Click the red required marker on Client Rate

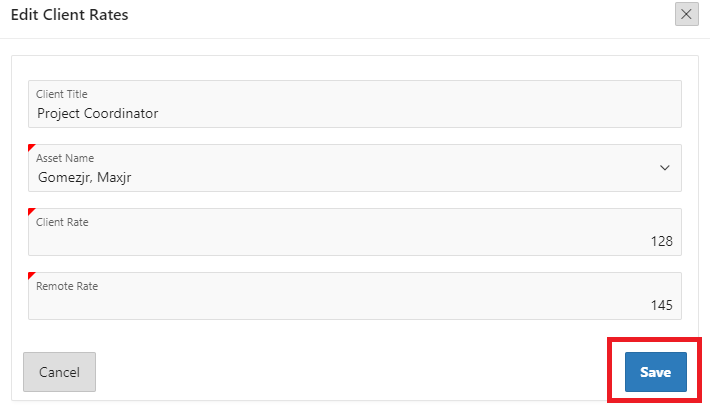pyautogui.click(x=31, y=212)
